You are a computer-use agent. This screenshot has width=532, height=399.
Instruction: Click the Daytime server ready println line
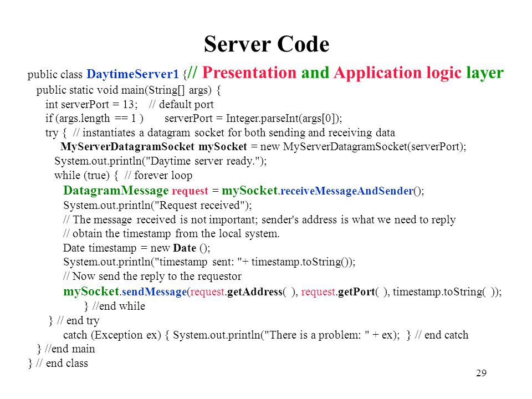coord(161,161)
